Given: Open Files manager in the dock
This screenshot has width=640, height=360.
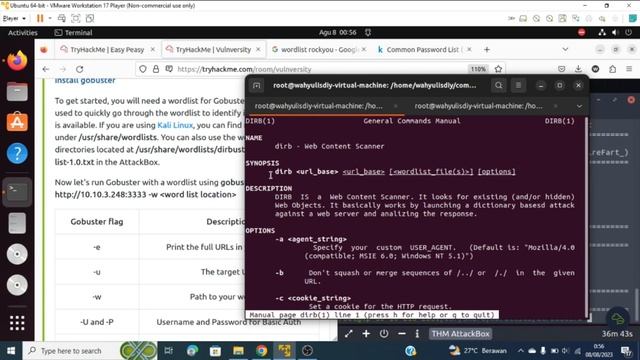Looking at the screenshot, I should pos(17,91).
